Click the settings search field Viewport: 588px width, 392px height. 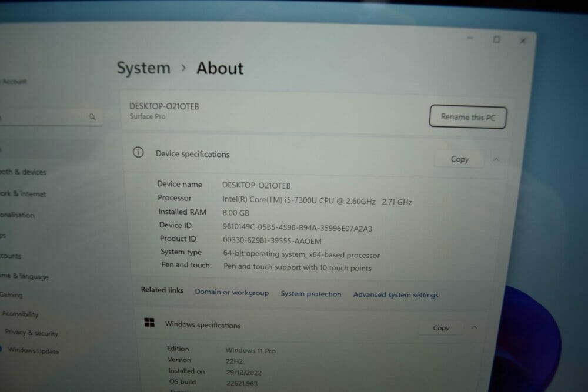[51, 118]
